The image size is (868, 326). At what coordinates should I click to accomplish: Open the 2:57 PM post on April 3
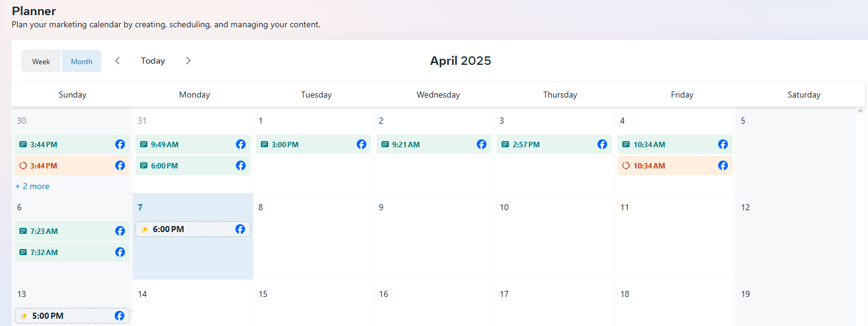[x=554, y=144]
